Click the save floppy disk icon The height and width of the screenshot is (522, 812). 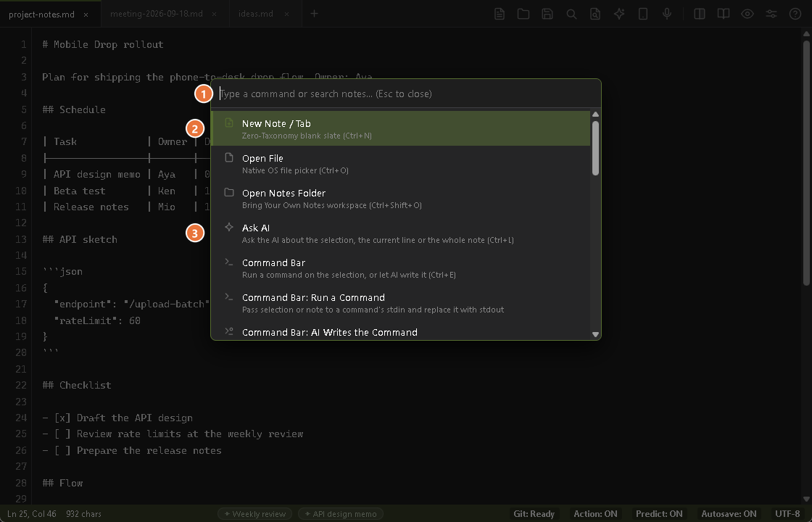point(547,14)
